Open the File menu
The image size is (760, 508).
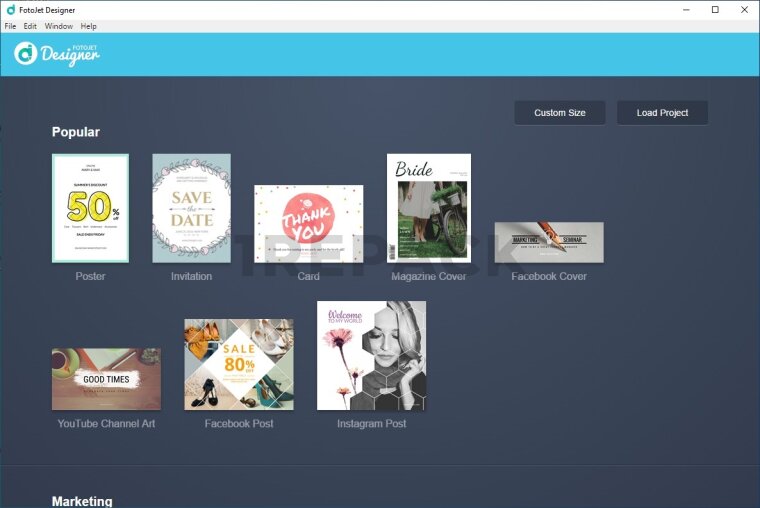(x=10, y=26)
